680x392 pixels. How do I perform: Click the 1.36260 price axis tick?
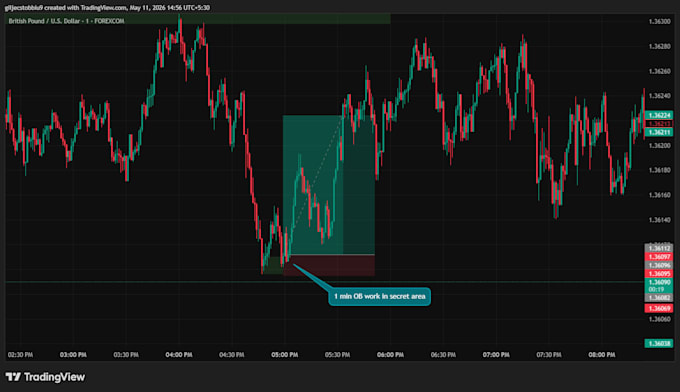point(659,71)
